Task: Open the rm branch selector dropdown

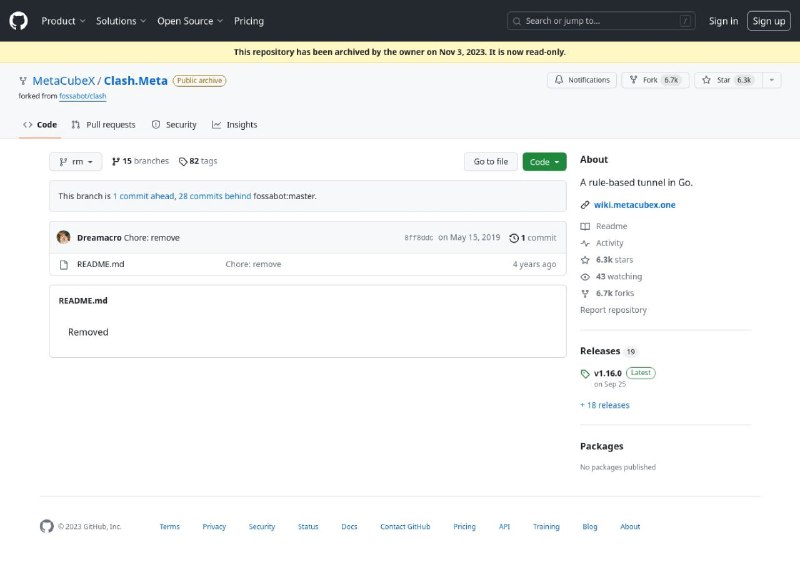Action: tap(76, 162)
